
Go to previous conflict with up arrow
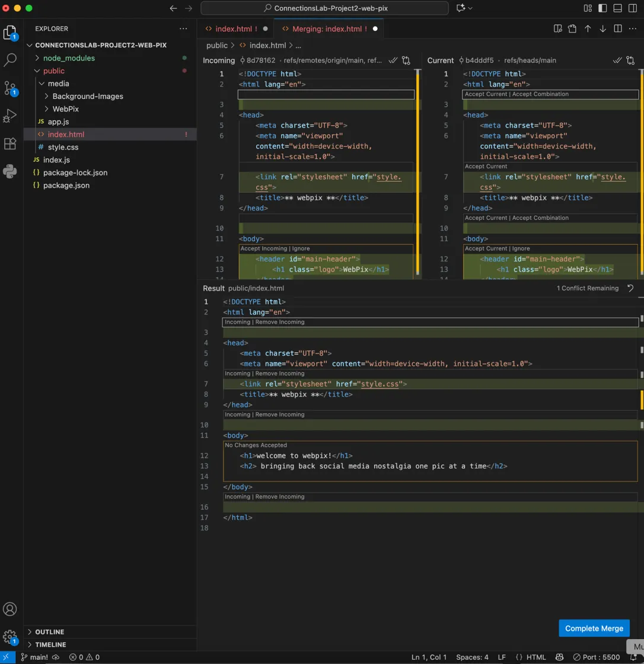[588, 28]
